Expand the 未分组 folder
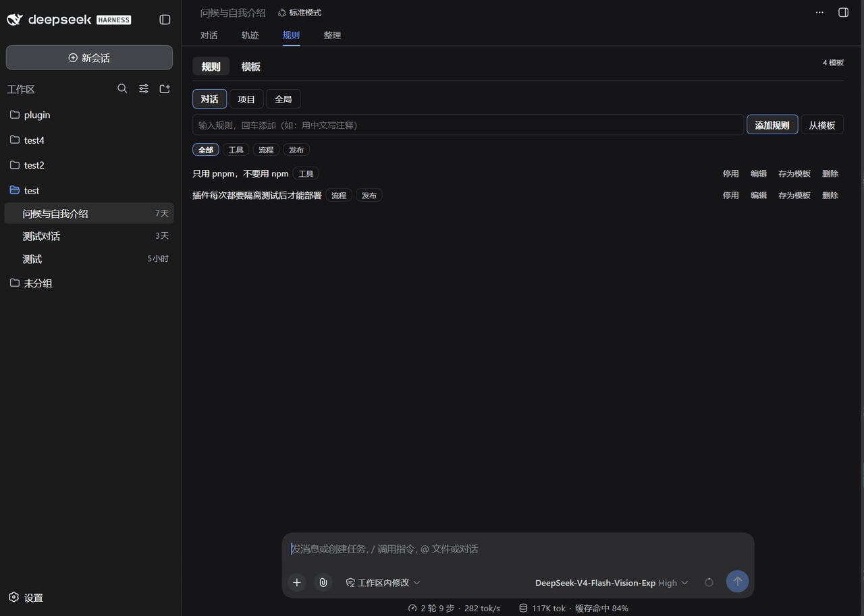Image resolution: width=864 pixels, height=616 pixels. [89, 283]
